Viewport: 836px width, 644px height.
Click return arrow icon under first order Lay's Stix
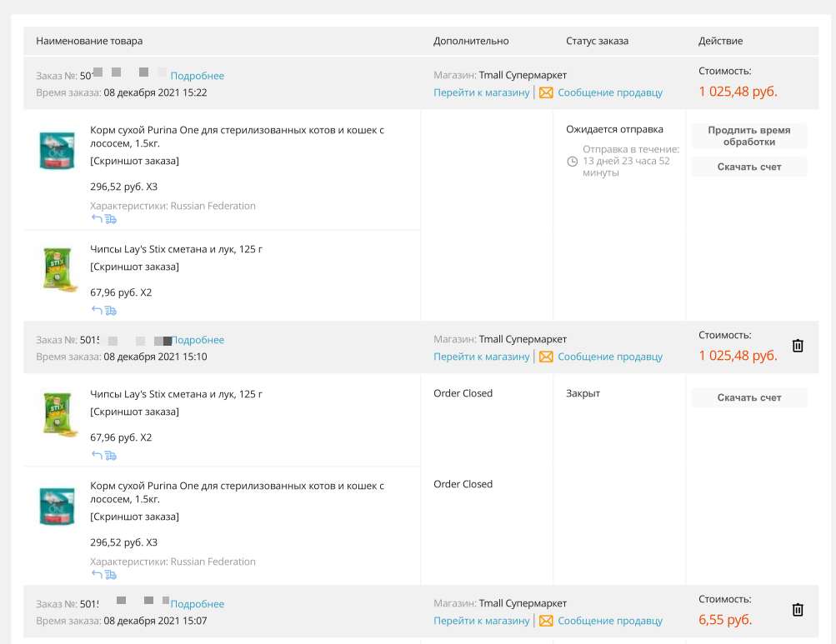[x=97, y=310]
